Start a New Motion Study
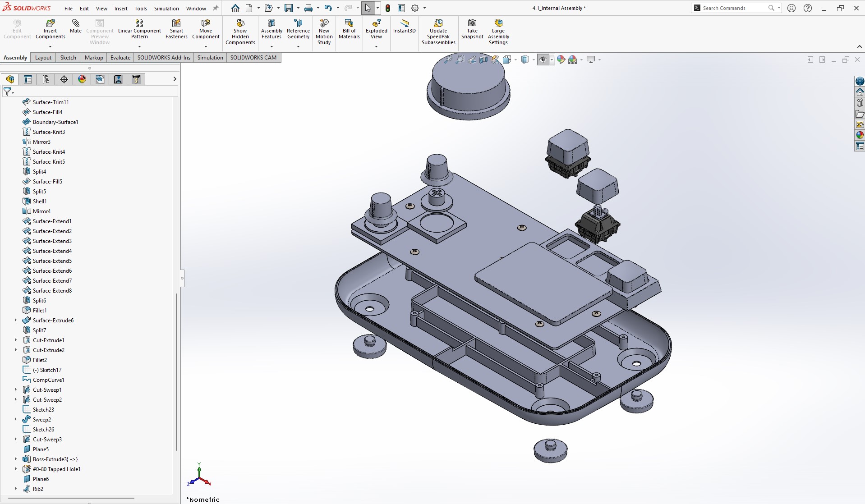The height and width of the screenshot is (504, 865). click(x=324, y=32)
